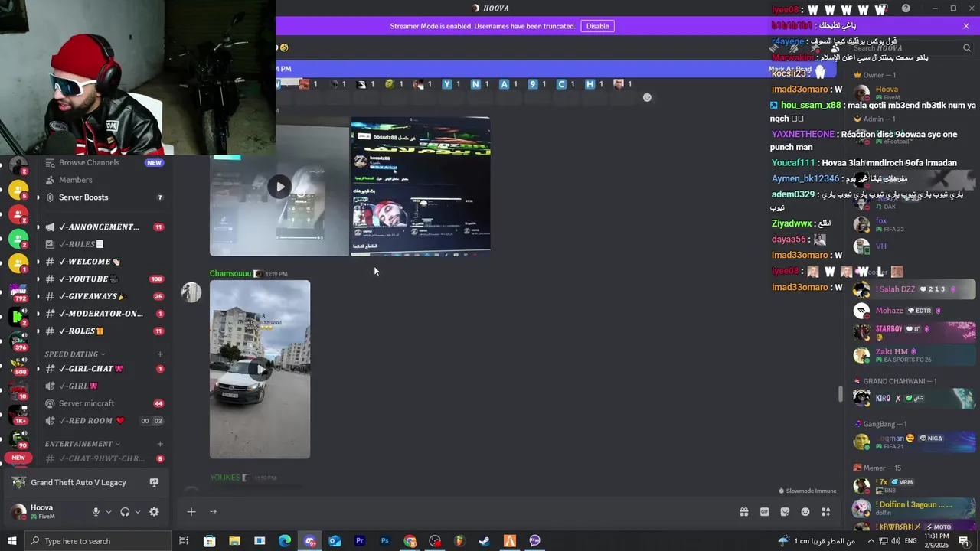Toggle the microphone mute
This screenshot has width=980, height=551.
click(96, 512)
